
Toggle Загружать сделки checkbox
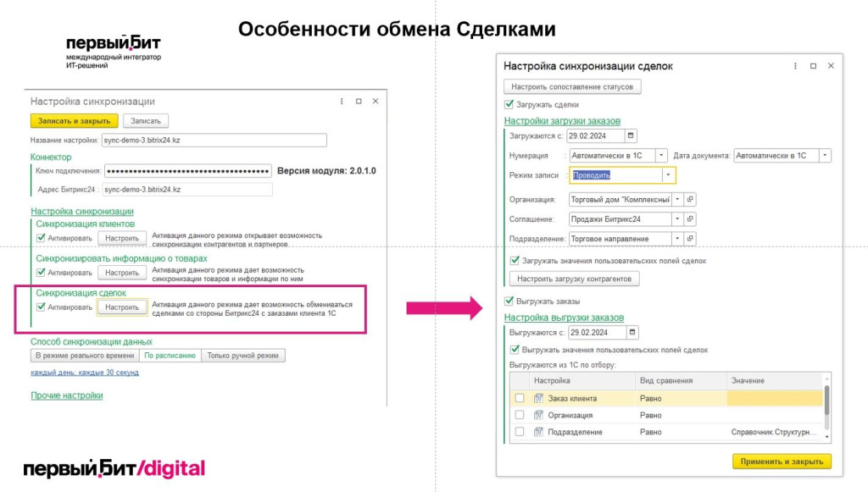tap(509, 105)
